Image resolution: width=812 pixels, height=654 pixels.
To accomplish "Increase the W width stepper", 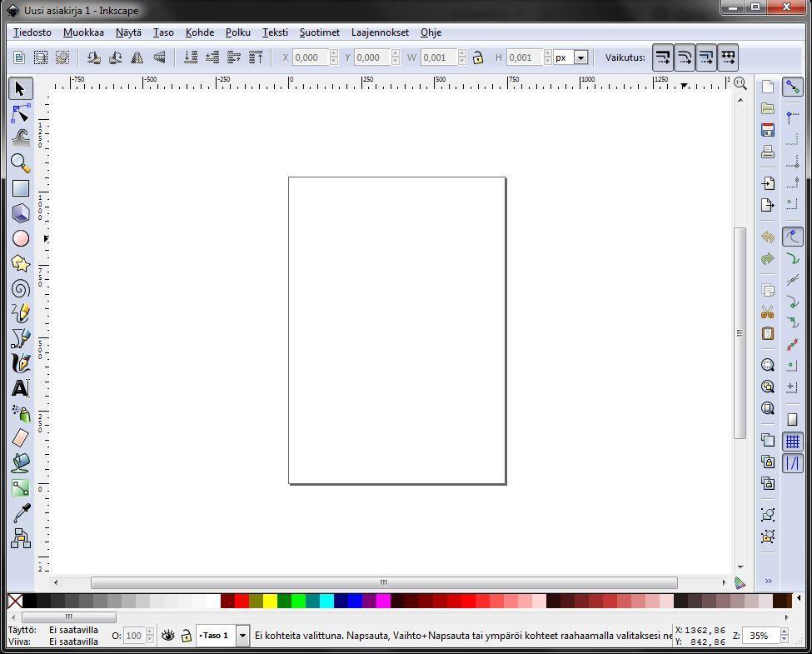I will tap(462, 53).
